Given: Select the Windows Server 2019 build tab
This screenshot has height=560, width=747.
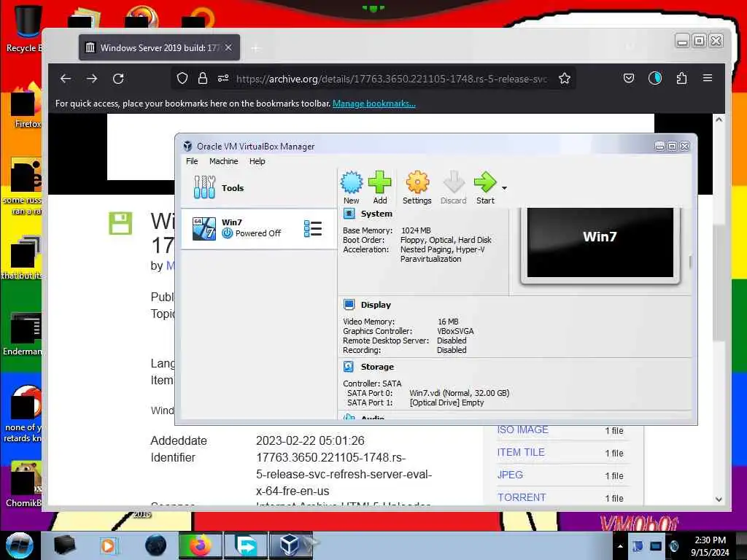Looking at the screenshot, I should pyautogui.click(x=160, y=47).
